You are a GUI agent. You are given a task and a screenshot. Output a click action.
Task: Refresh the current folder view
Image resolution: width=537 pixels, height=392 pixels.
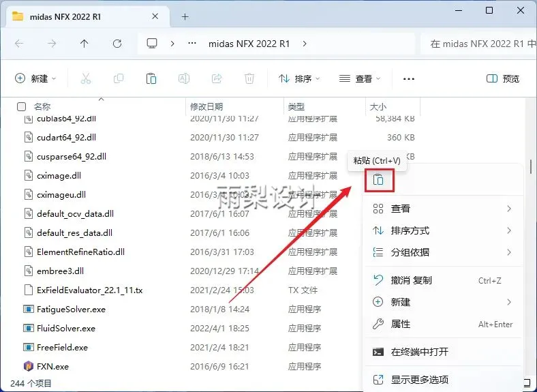pos(117,44)
